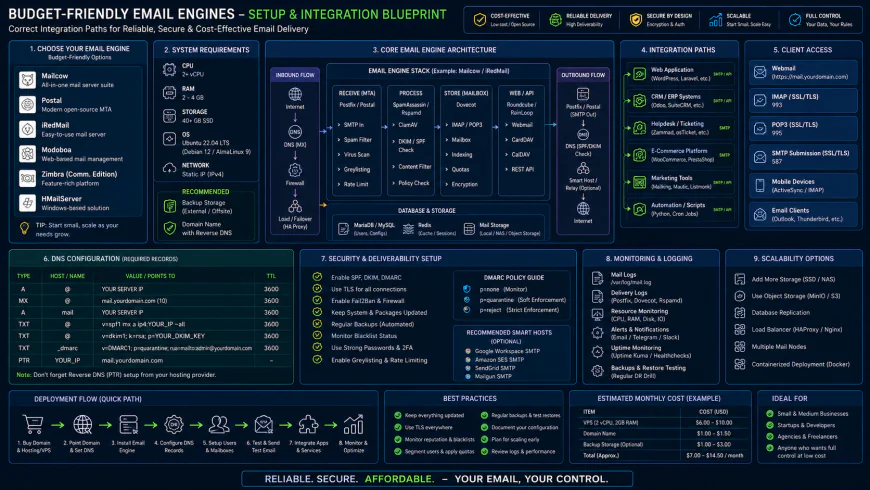This screenshot has height=490, width=870.
Task: Click the v=spf1 TXT record value
Action: coord(143,324)
